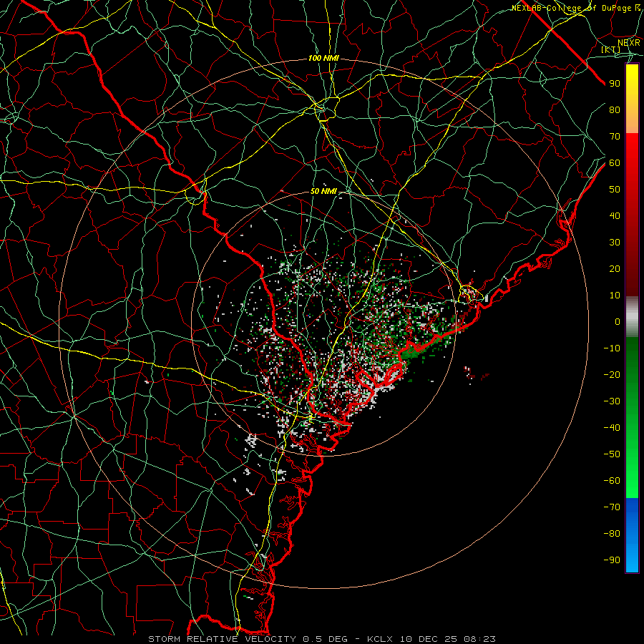Click the positive 70 knot scale label
The image size is (644, 644).
point(615,137)
